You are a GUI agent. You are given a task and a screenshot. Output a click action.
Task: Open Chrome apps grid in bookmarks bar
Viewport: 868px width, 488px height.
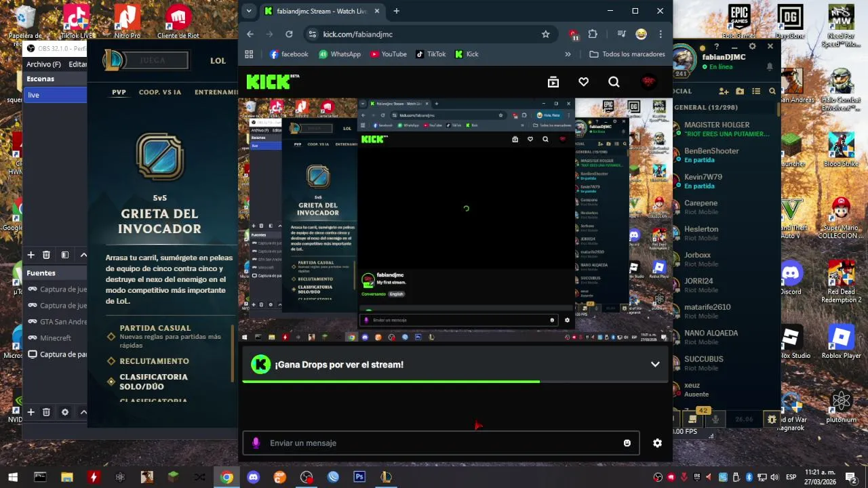click(249, 54)
